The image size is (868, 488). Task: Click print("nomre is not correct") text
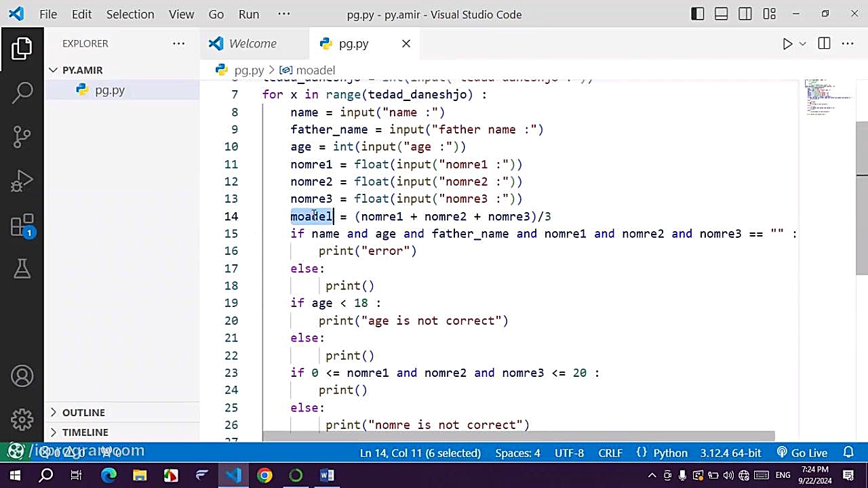(427, 425)
